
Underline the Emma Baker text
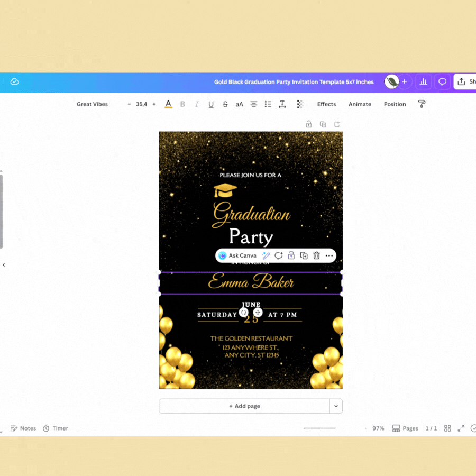210,104
